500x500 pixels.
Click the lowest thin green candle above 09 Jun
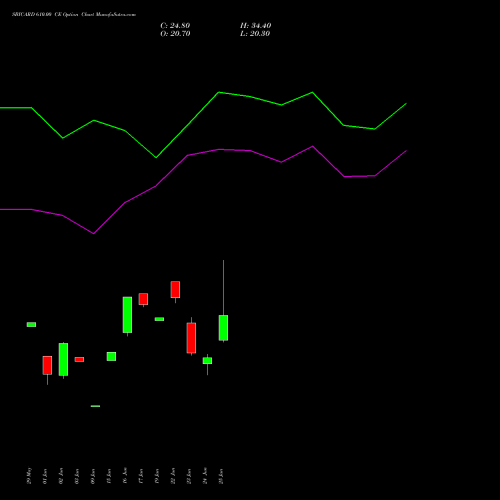point(95,406)
